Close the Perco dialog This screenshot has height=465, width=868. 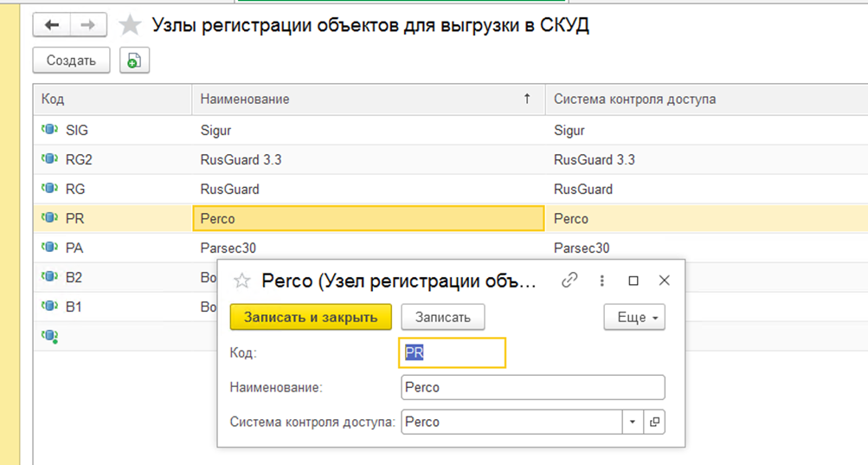coord(665,281)
